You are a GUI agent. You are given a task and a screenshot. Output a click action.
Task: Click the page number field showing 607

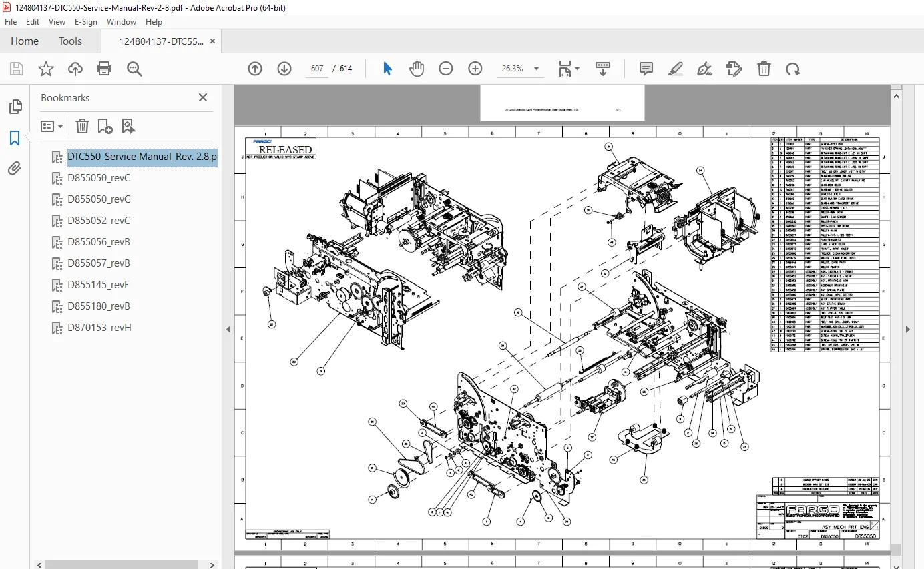(317, 69)
